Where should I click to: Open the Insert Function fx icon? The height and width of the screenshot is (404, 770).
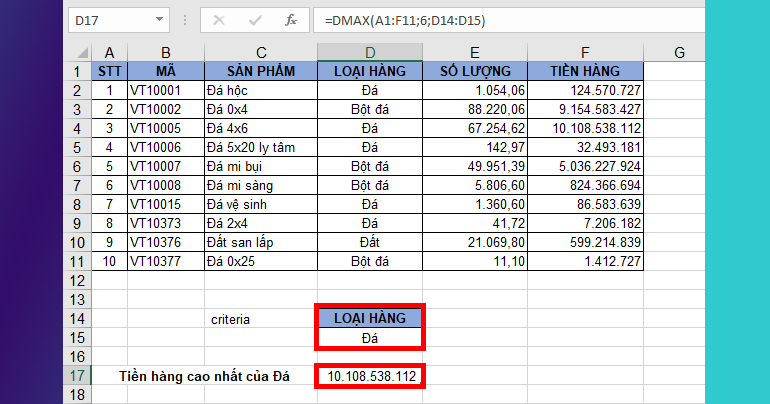click(291, 20)
